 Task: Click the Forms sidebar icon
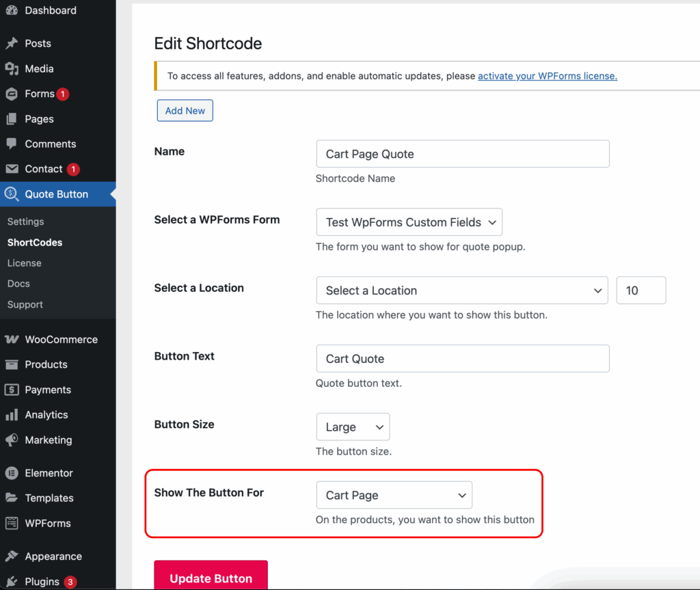[x=12, y=94]
